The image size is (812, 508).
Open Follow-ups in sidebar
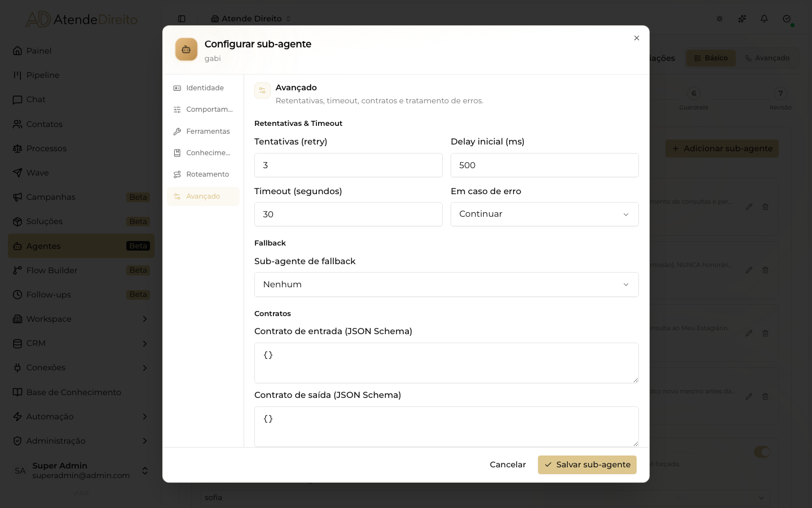pyautogui.click(x=81, y=295)
